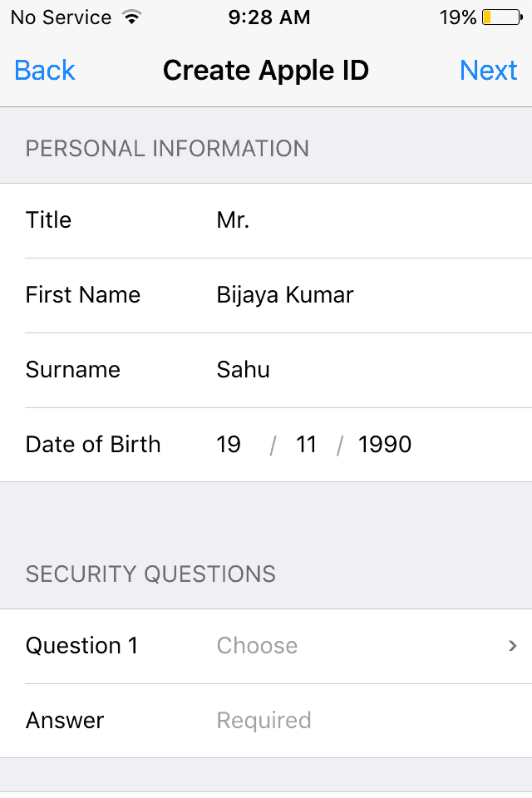Go Back to the previous screen

[45, 70]
